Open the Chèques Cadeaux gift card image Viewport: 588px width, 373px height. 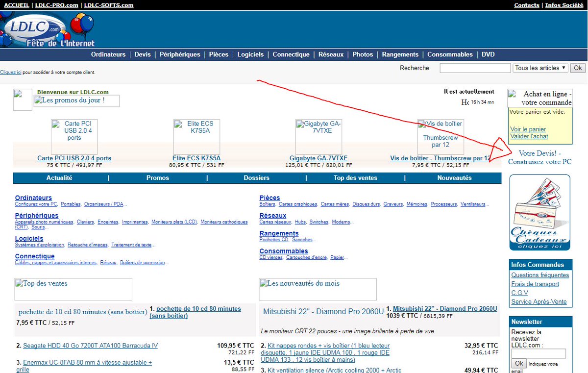(540, 212)
